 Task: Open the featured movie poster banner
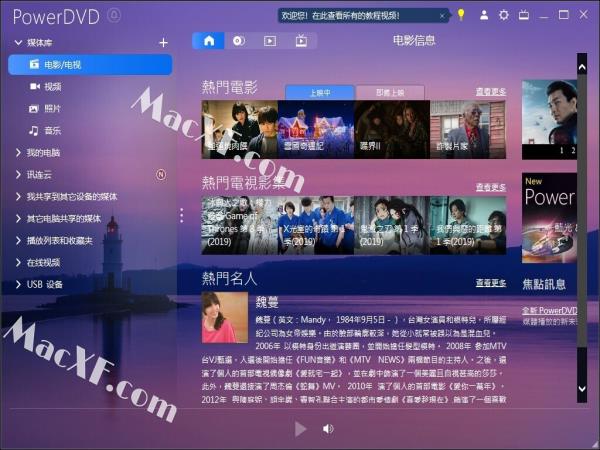(x=549, y=119)
